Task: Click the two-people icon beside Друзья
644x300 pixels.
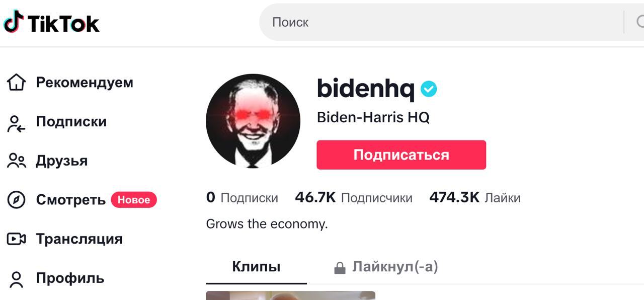Action: (x=16, y=161)
